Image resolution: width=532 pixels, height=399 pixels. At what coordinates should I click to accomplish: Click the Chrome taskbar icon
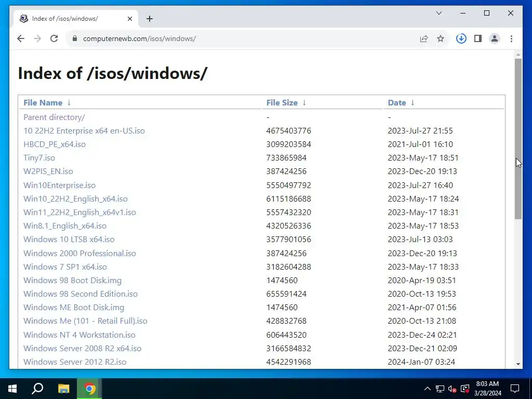(x=89, y=389)
